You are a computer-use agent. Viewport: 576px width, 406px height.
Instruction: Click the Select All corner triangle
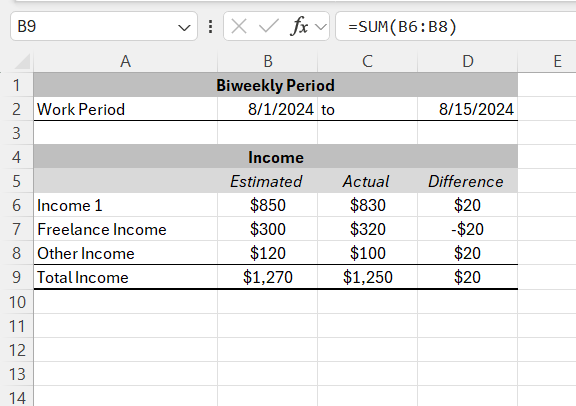(x=22, y=61)
